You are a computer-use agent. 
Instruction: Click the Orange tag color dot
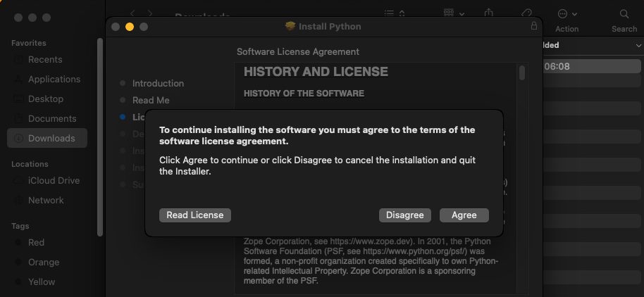pyautogui.click(x=18, y=262)
